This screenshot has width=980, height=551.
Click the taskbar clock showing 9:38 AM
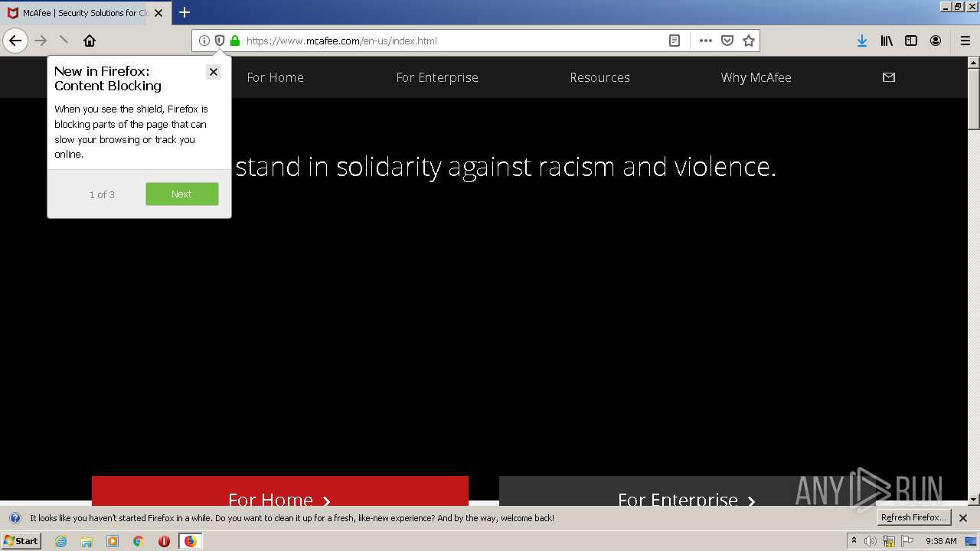tap(941, 541)
